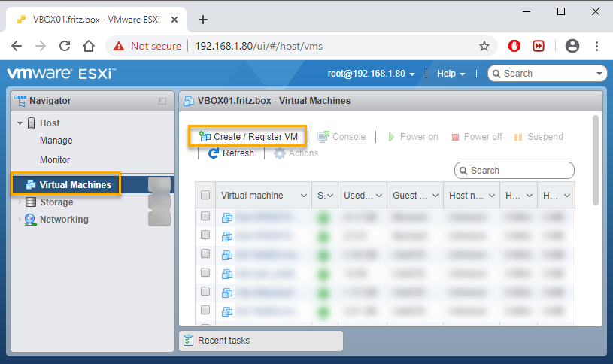Open the VM Console toolbar item
The image size is (613, 364).
[x=341, y=136]
